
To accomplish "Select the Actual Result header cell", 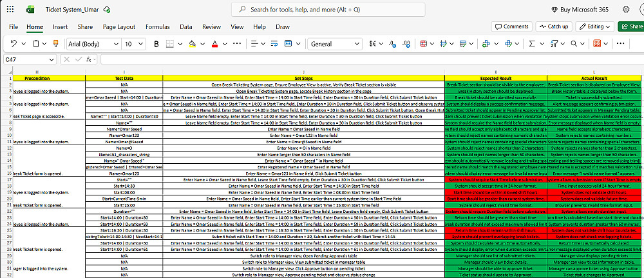I will tap(594, 78).
